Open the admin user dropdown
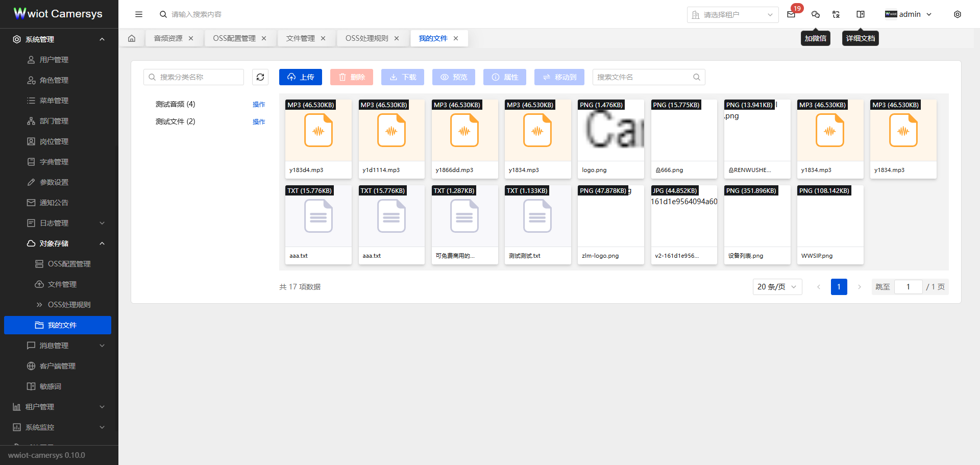 coord(909,14)
